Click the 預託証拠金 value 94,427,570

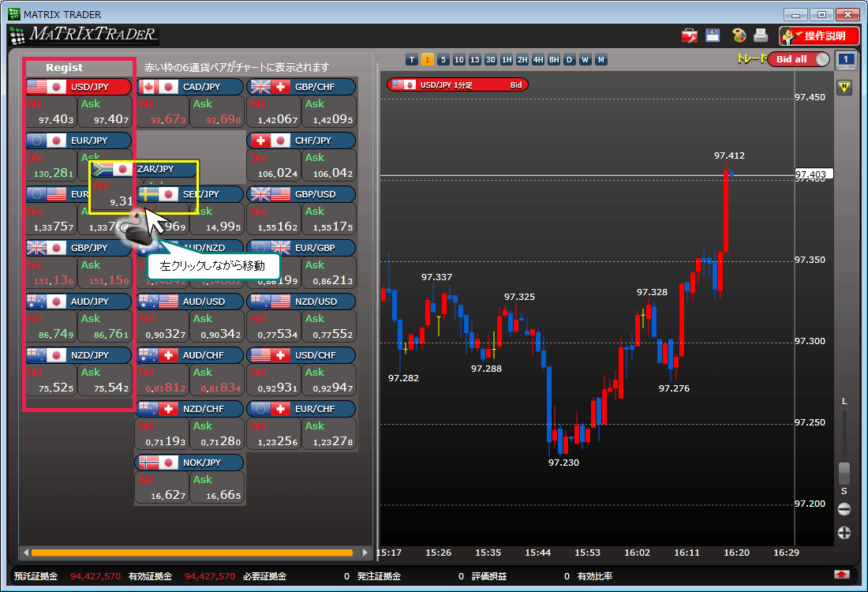[95, 576]
